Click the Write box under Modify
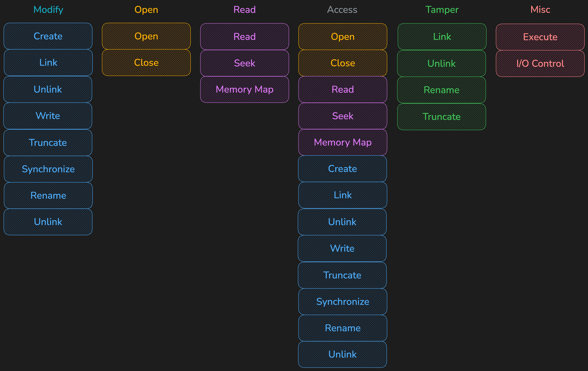Screen dimensions: 588x371 [x=48, y=116]
